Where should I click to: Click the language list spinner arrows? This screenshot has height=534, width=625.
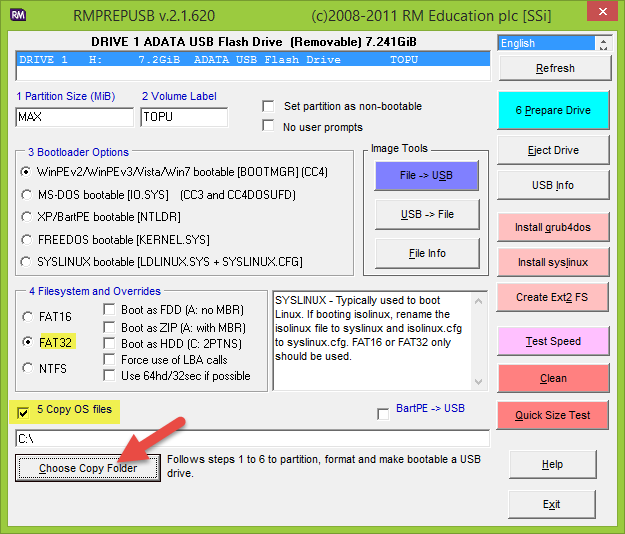(603, 43)
